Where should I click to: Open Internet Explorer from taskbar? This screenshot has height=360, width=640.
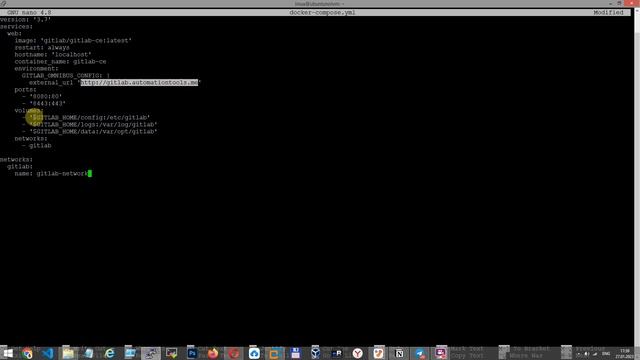pyautogui.click(x=109, y=353)
